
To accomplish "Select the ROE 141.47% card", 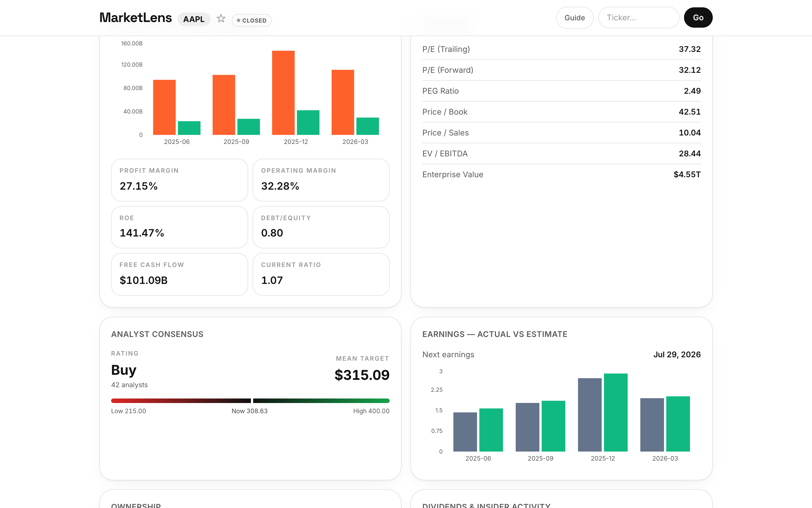I will (180, 227).
